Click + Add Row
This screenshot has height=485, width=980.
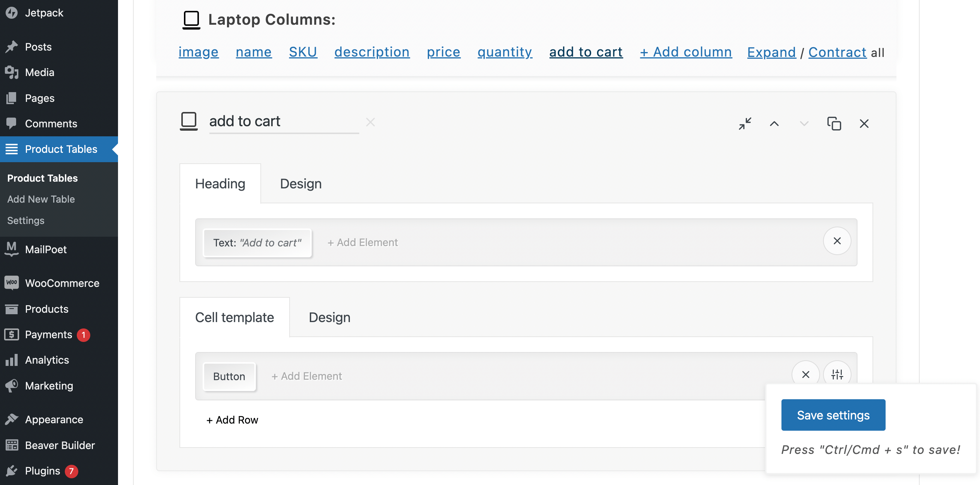pyautogui.click(x=232, y=420)
